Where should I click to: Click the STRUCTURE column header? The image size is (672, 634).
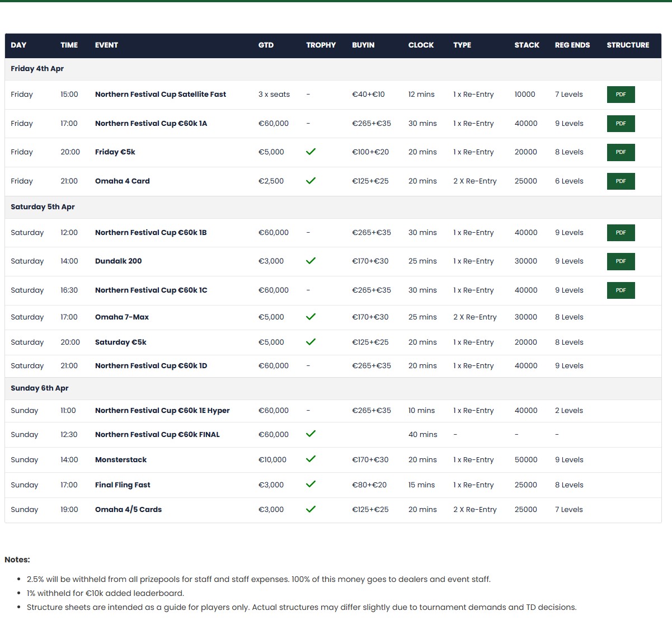tap(628, 45)
